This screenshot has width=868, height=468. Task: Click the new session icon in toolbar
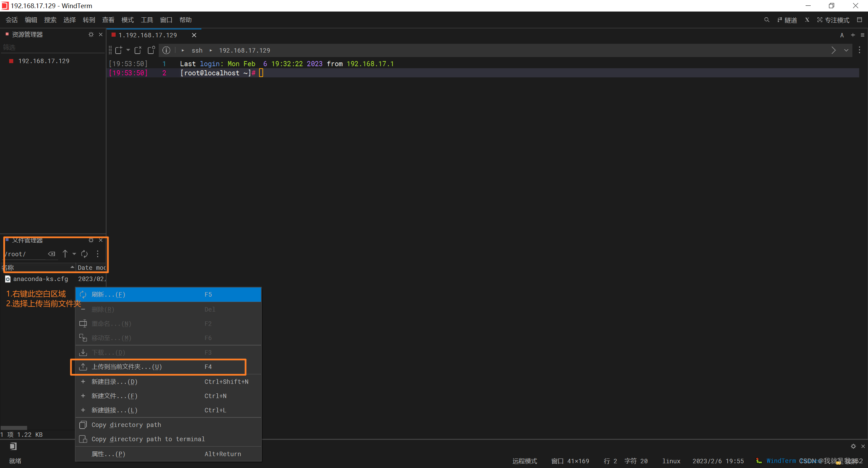coord(118,50)
